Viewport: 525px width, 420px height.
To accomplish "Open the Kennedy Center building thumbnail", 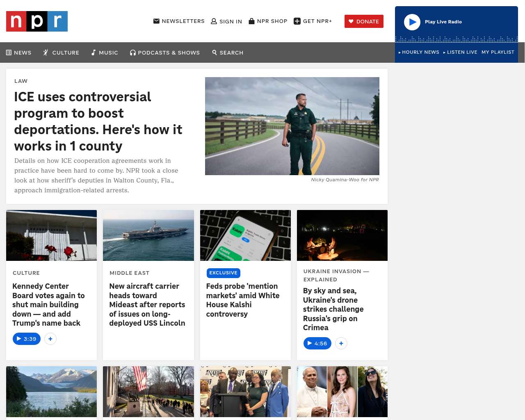I will [52, 235].
